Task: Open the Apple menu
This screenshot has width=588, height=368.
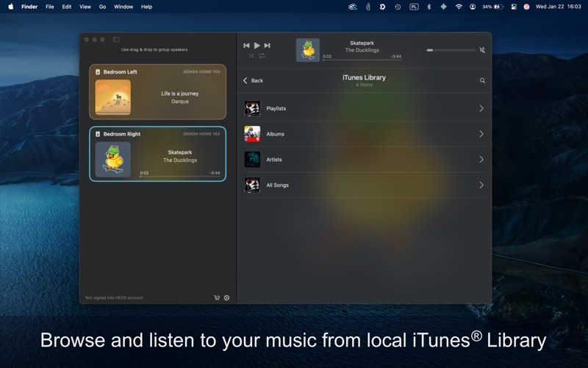Action: pos(11,7)
